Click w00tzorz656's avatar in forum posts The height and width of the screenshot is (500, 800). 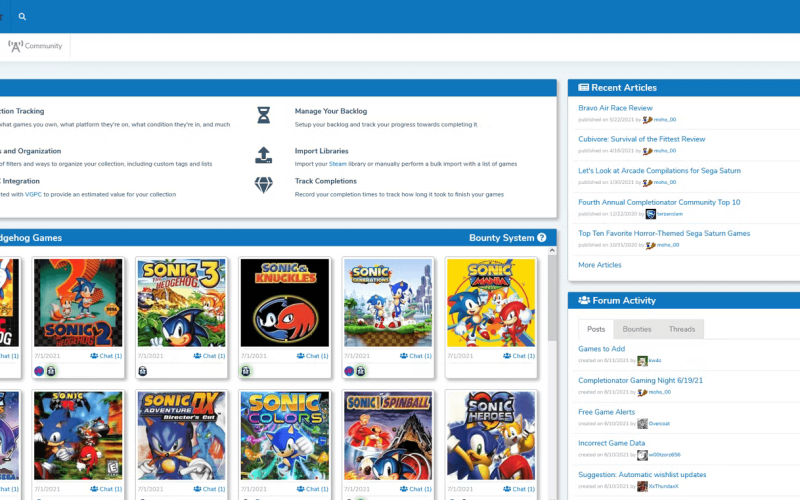click(642, 455)
